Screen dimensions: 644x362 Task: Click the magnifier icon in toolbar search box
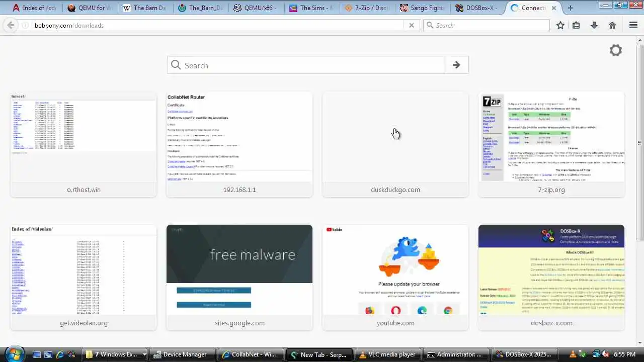pos(430,25)
